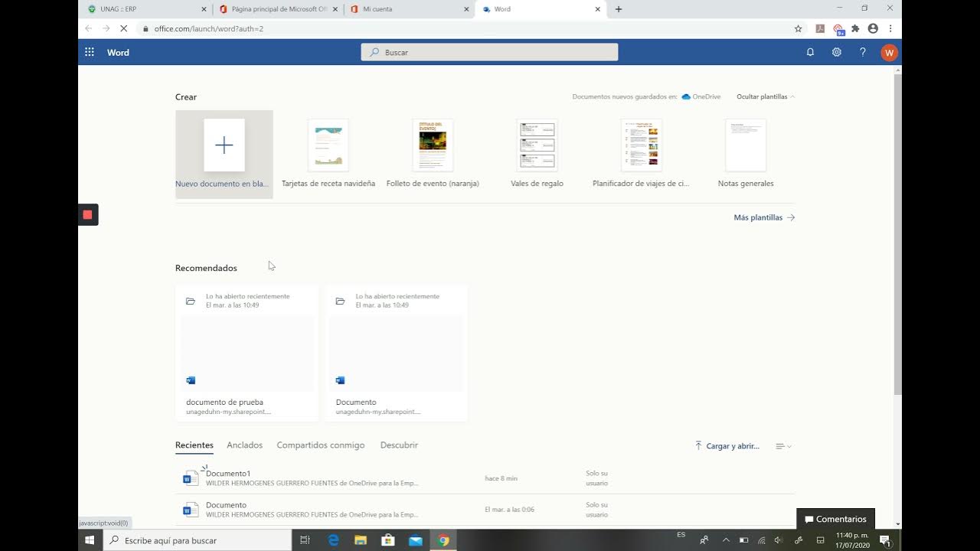
Task: Open the recommended documento de prueba card
Action: [x=247, y=353]
